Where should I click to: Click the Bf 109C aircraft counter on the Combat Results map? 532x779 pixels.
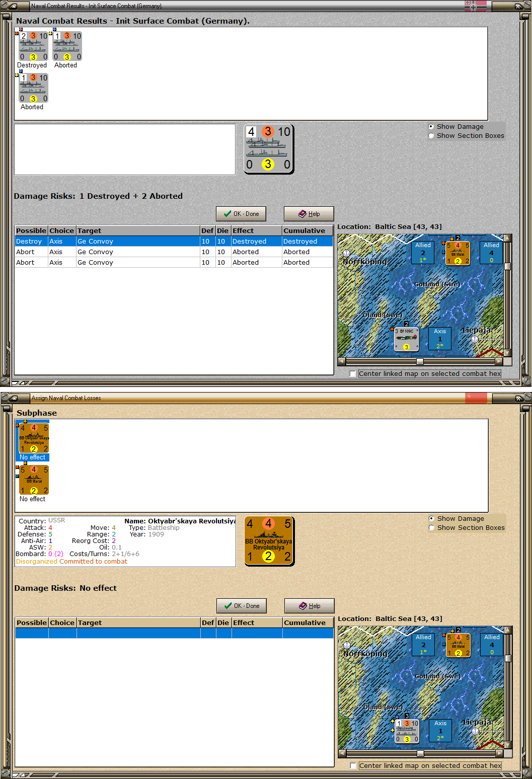[x=406, y=339]
